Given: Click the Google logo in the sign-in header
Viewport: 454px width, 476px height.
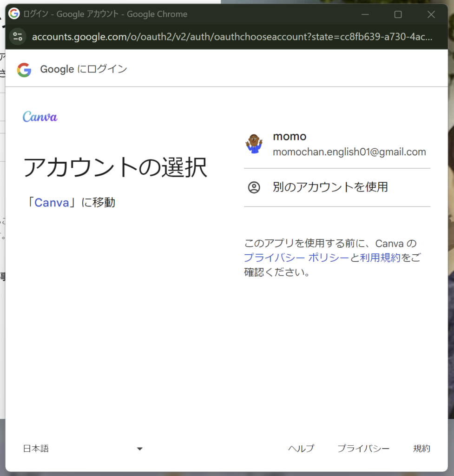Looking at the screenshot, I should 24,70.
